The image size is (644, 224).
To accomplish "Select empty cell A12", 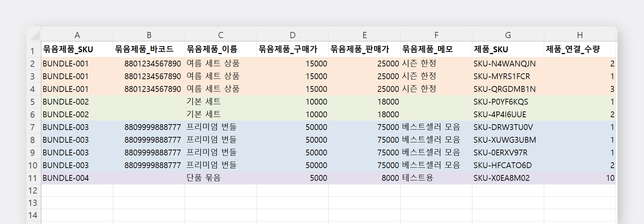I will [x=77, y=191].
